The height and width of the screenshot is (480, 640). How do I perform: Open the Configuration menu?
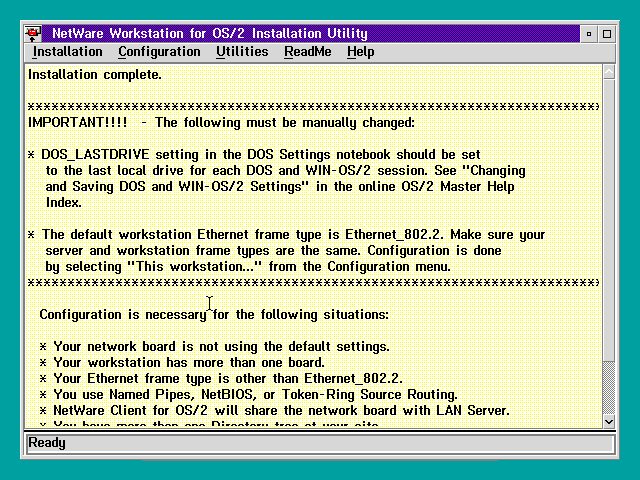click(159, 52)
